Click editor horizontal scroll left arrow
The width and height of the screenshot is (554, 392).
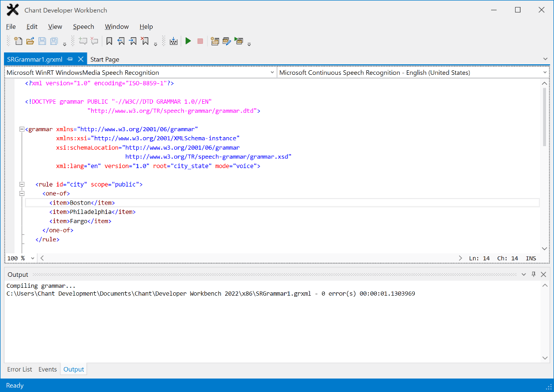pyautogui.click(x=42, y=258)
